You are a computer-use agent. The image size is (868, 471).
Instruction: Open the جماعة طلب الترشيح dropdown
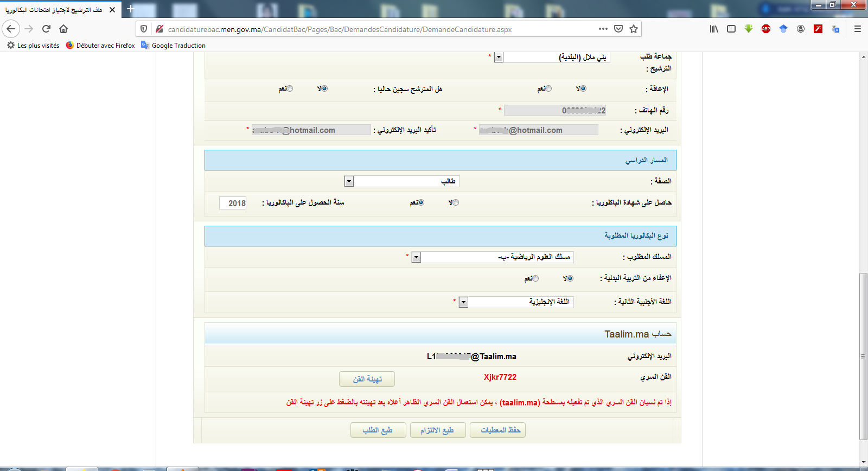pos(552,57)
